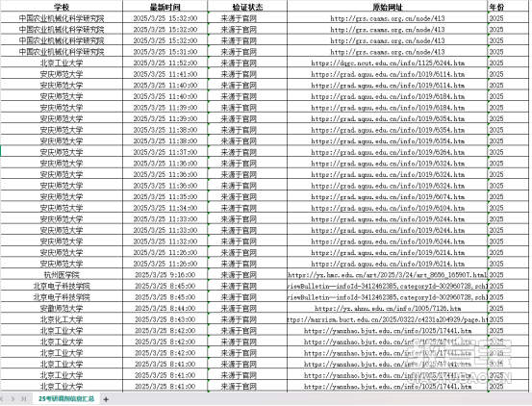Select the 学校 header cell

tap(62, 7)
